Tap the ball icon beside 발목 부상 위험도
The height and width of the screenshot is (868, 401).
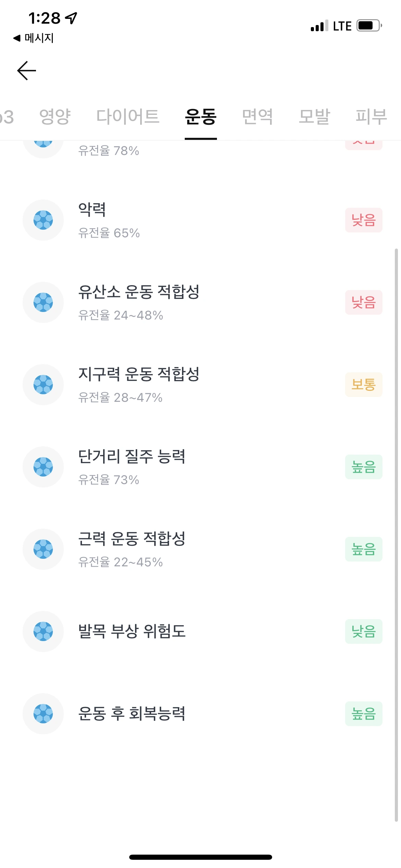click(x=43, y=631)
